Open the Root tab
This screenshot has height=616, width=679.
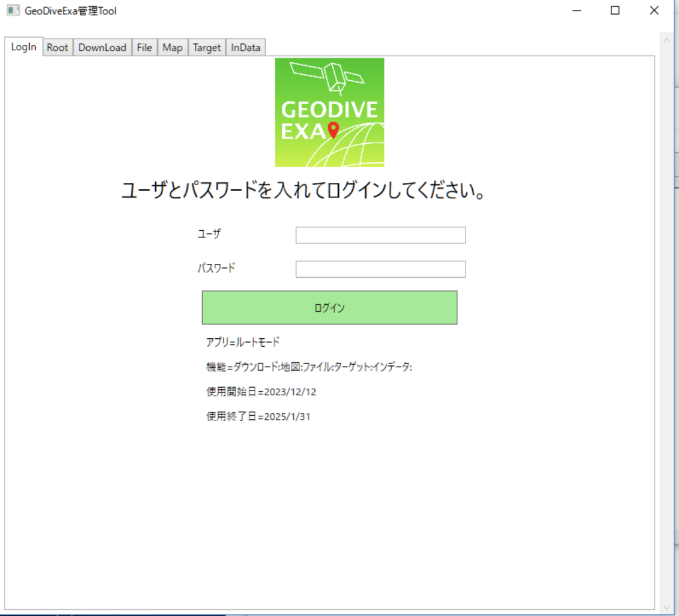[58, 48]
